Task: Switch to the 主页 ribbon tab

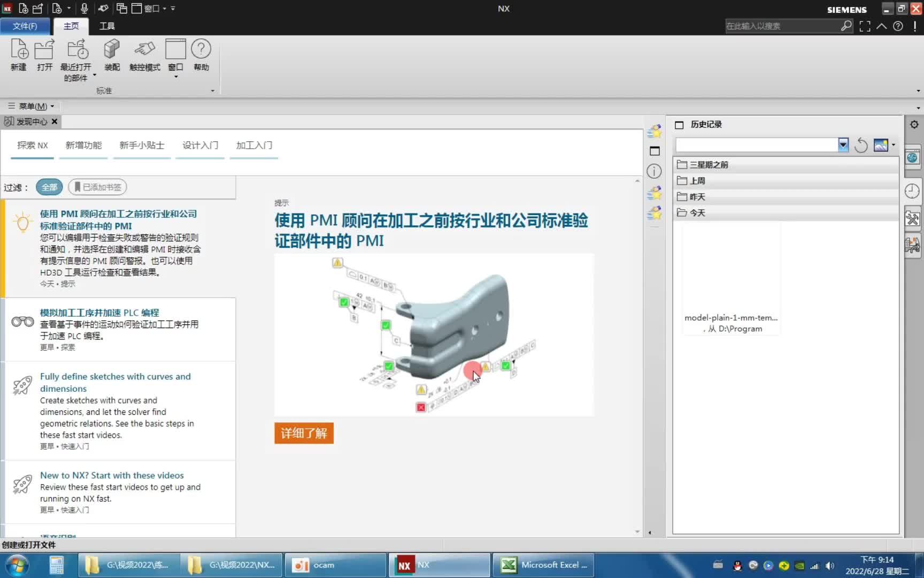Action: 71,26
